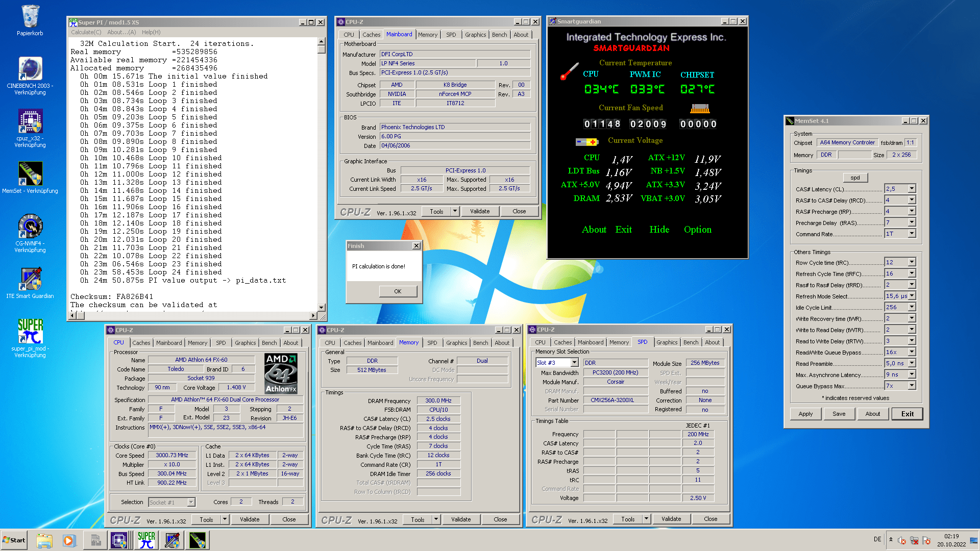The height and width of the screenshot is (551, 980).
Task: Click the MemSet title bar icon
Action: 790,121
